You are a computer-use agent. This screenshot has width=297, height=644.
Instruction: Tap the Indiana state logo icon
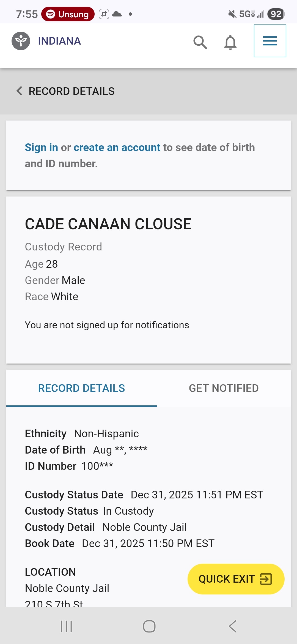(x=21, y=41)
